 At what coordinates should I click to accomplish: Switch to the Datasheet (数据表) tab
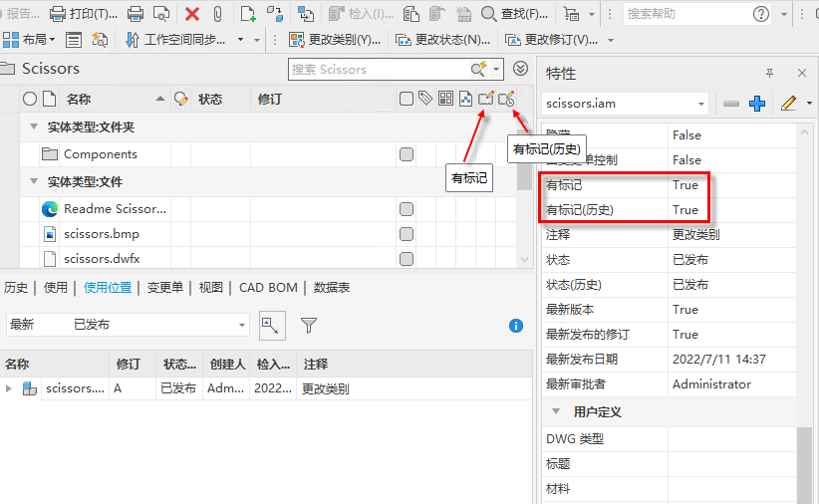[x=332, y=287]
